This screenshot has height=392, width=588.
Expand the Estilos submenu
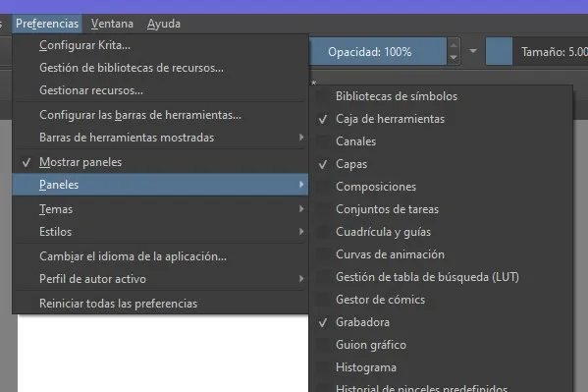pos(160,232)
